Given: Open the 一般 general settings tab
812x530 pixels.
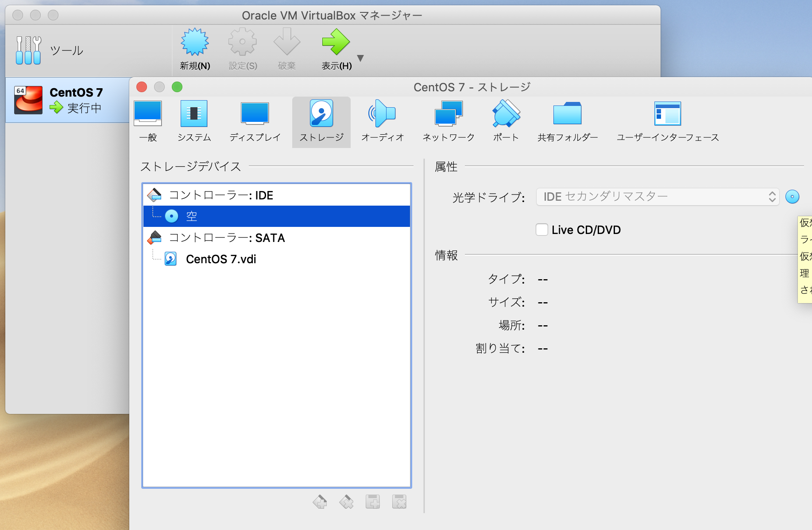Looking at the screenshot, I should pos(148,121).
